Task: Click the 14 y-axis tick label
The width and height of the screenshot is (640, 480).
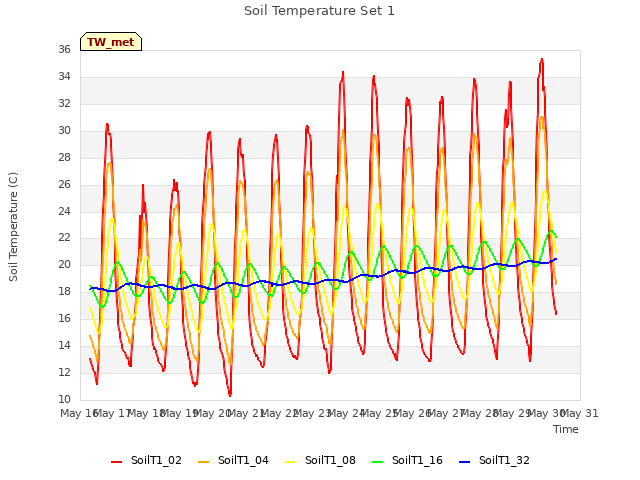Action: [x=64, y=345]
